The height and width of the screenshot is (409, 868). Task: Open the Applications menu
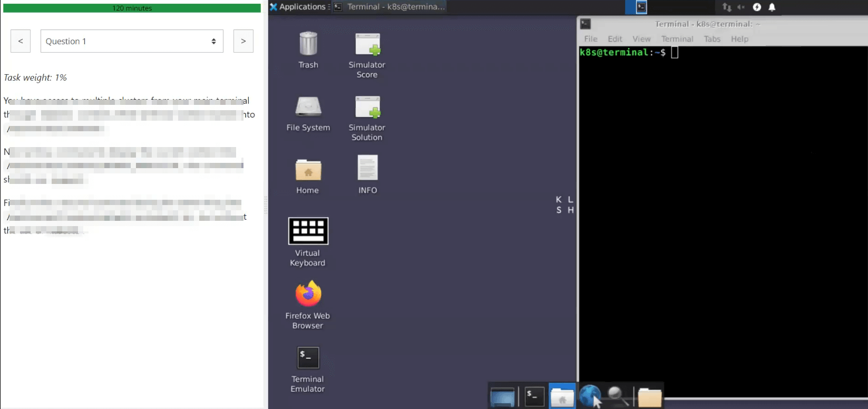pyautogui.click(x=298, y=7)
